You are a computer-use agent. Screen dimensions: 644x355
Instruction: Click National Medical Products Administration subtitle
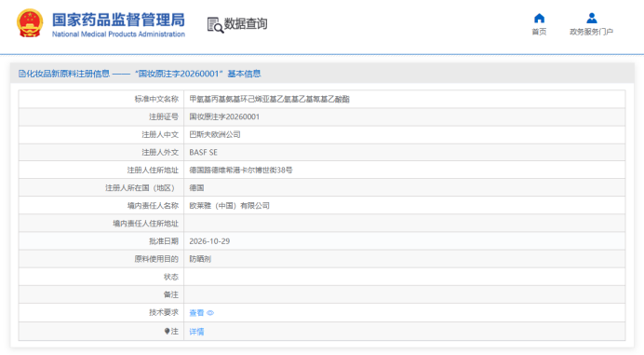[118, 34]
